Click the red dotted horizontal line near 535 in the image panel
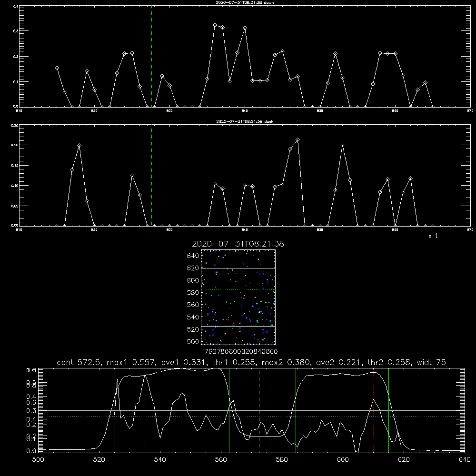 (238, 320)
